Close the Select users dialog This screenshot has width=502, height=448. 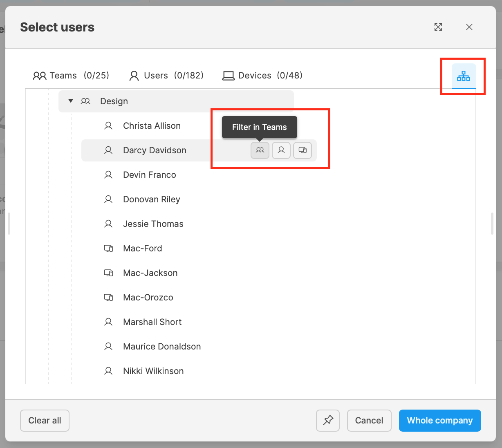pyautogui.click(x=469, y=27)
